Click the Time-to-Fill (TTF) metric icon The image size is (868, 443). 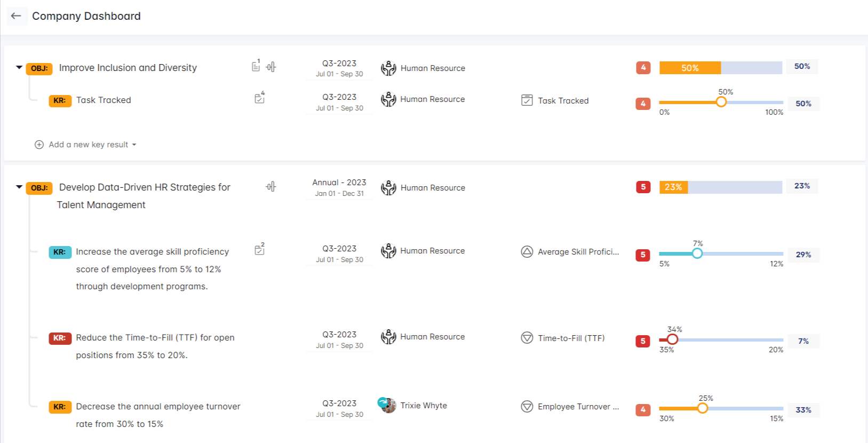[x=527, y=338]
